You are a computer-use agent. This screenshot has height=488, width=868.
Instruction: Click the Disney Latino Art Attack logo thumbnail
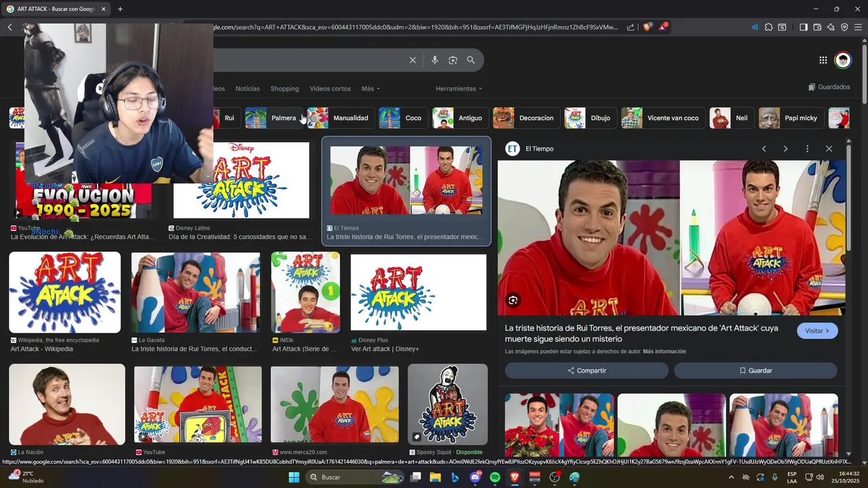click(x=241, y=180)
